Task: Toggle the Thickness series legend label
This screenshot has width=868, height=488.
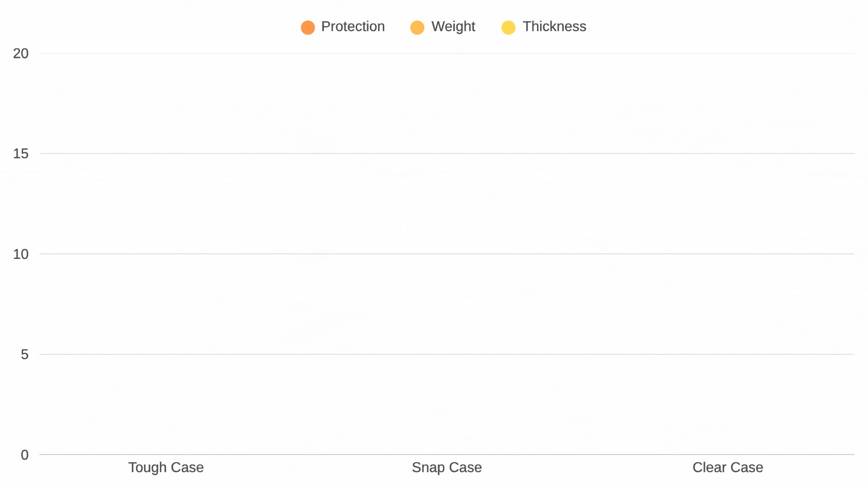Action: tap(554, 27)
